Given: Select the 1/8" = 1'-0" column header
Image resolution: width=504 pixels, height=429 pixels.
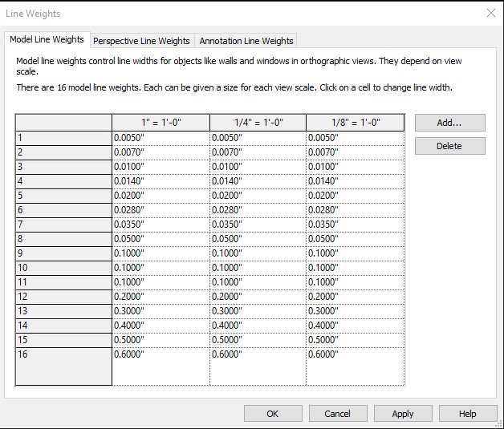Looking at the screenshot, I should tap(356, 123).
